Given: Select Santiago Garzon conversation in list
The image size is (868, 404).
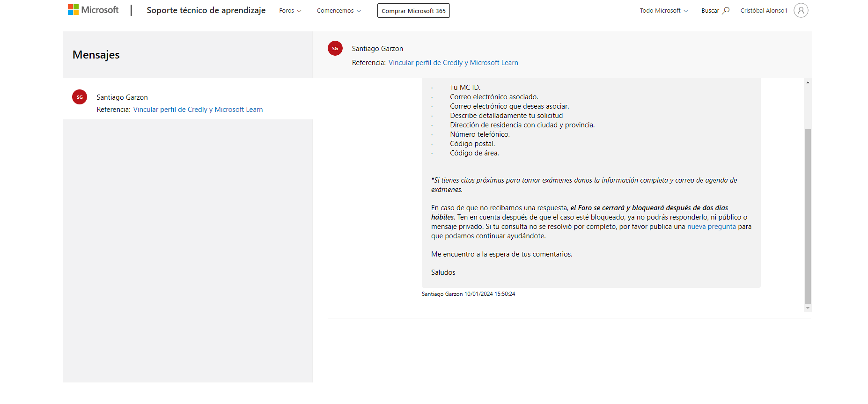Looking at the screenshot, I should point(188,99).
